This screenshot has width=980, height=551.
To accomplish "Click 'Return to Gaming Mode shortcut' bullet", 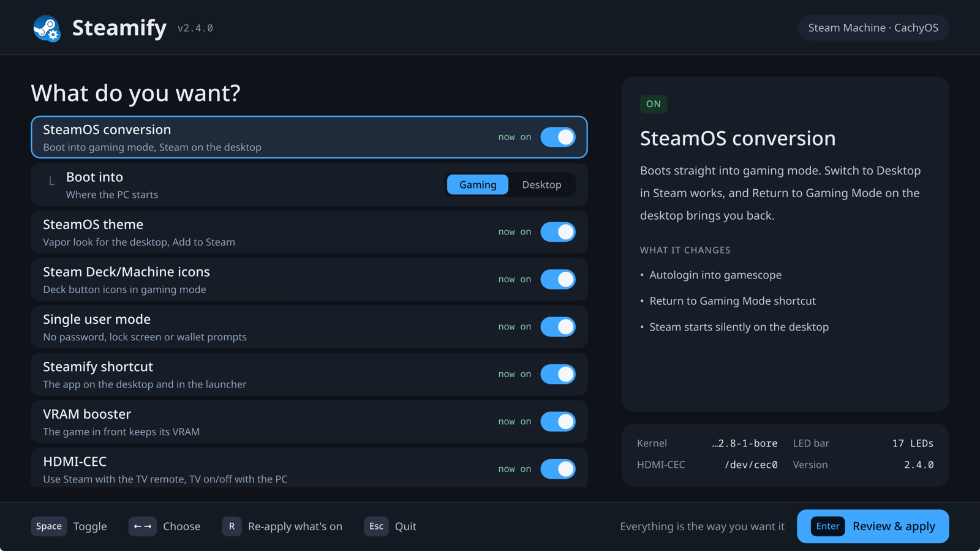I will (x=733, y=301).
